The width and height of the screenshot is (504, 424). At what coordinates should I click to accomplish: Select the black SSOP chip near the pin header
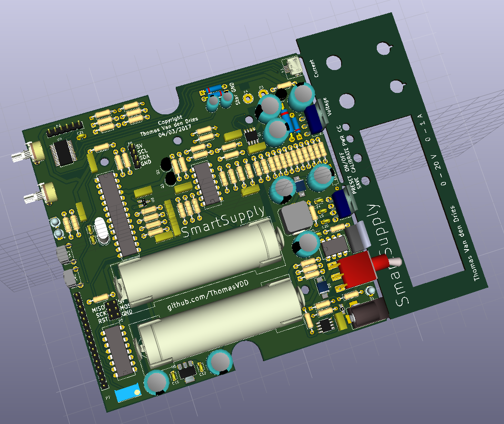tap(64, 153)
